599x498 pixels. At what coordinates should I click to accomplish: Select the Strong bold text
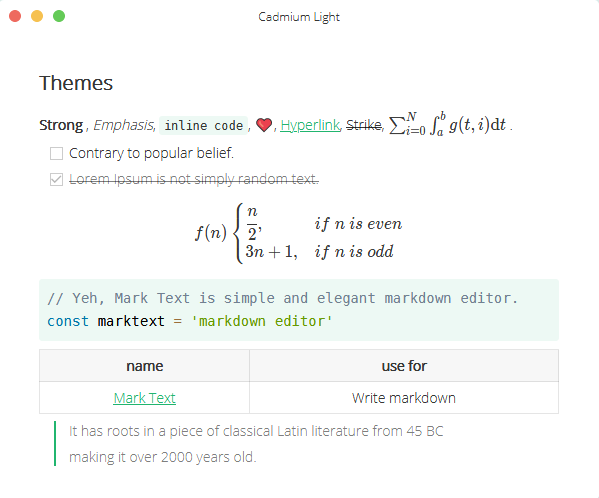tap(61, 125)
